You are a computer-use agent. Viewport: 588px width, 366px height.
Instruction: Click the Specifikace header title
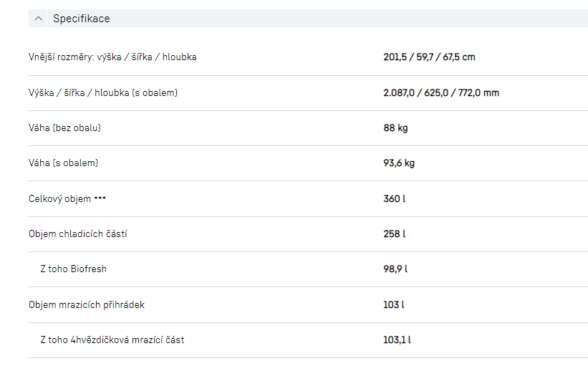pos(81,19)
